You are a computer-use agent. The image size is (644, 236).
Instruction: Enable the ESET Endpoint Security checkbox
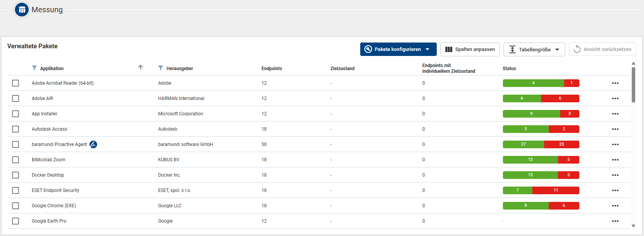[15, 190]
